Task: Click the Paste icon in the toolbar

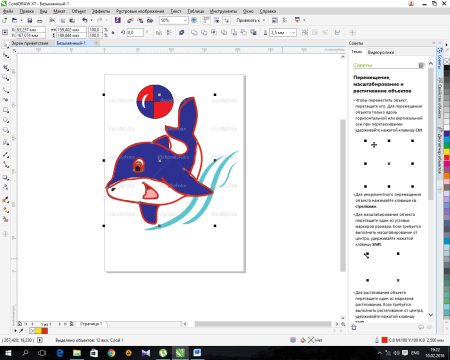Action: 72,20
